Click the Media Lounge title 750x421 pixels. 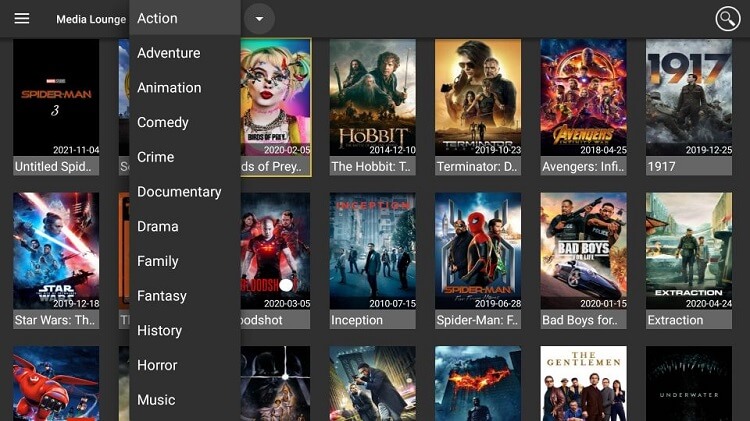pos(91,20)
